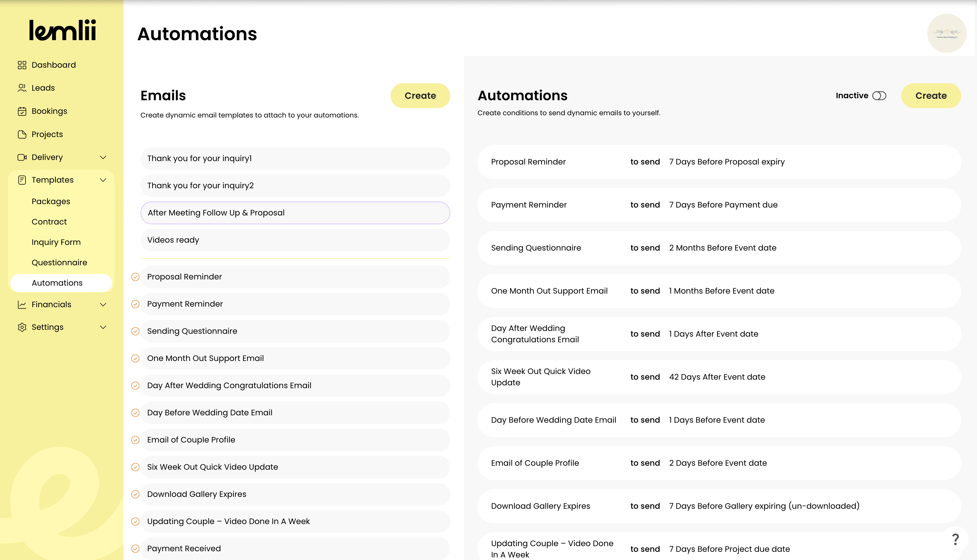The image size is (977, 560).
Task: Open One Month Out Support Email automation
Action: [x=719, y=291]
